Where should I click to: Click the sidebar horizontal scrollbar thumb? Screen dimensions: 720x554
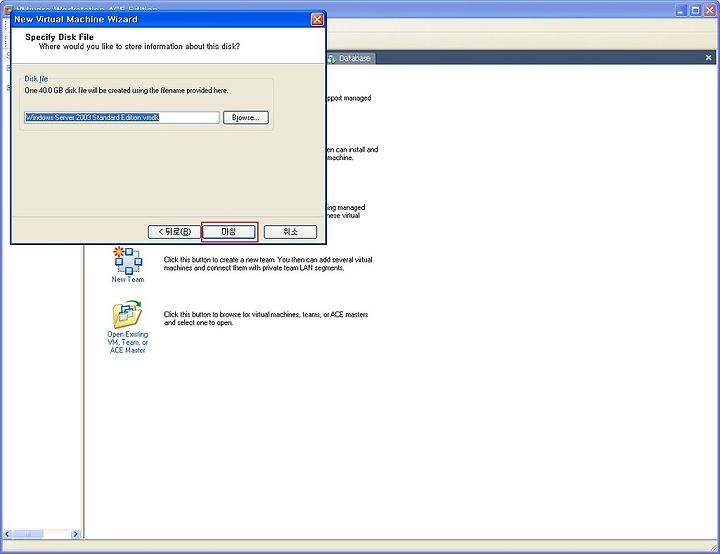pyautogui.click(x=28, y=534)
